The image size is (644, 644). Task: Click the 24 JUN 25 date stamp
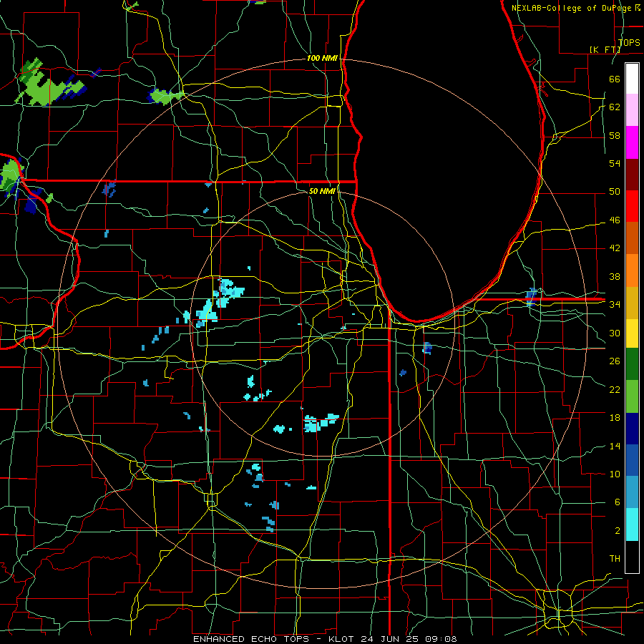(391, 639)
